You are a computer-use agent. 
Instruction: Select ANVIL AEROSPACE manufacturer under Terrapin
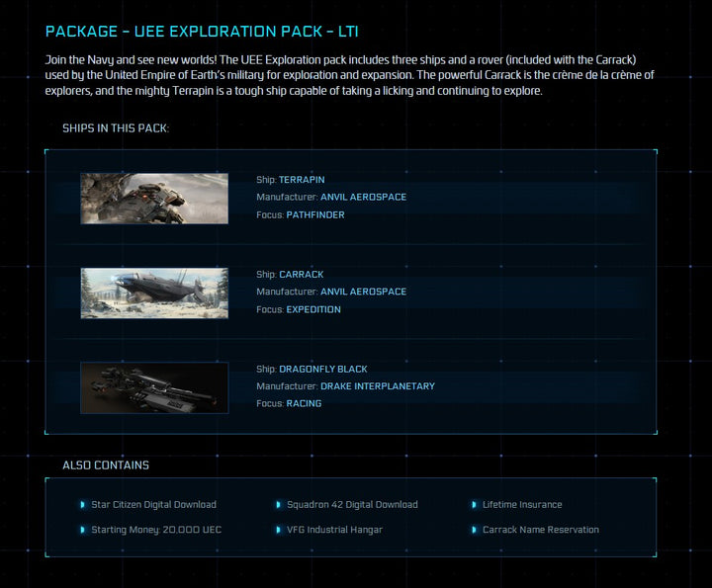[x=363, y=197]
